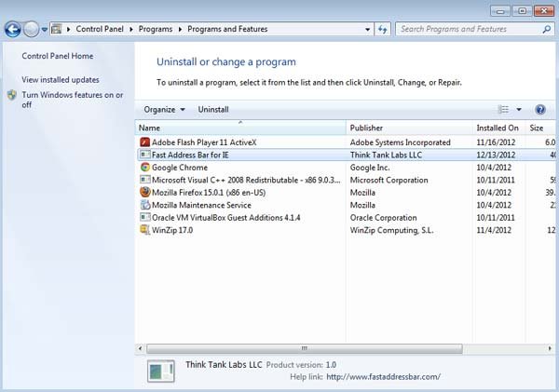Expand the Organize dropdown menu
The height and width of the screenshot is (392, 559).
pos(164,109)
